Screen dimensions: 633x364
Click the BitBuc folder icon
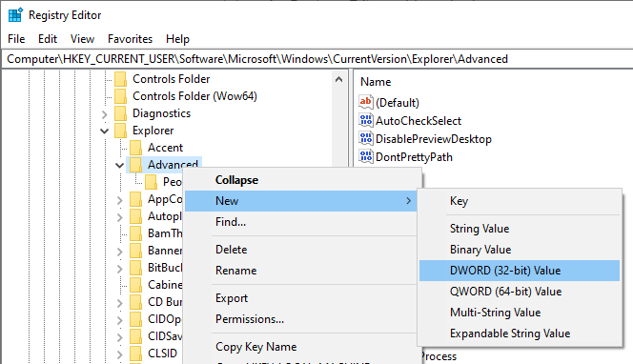pyautogui.click(x=135, y=268)
